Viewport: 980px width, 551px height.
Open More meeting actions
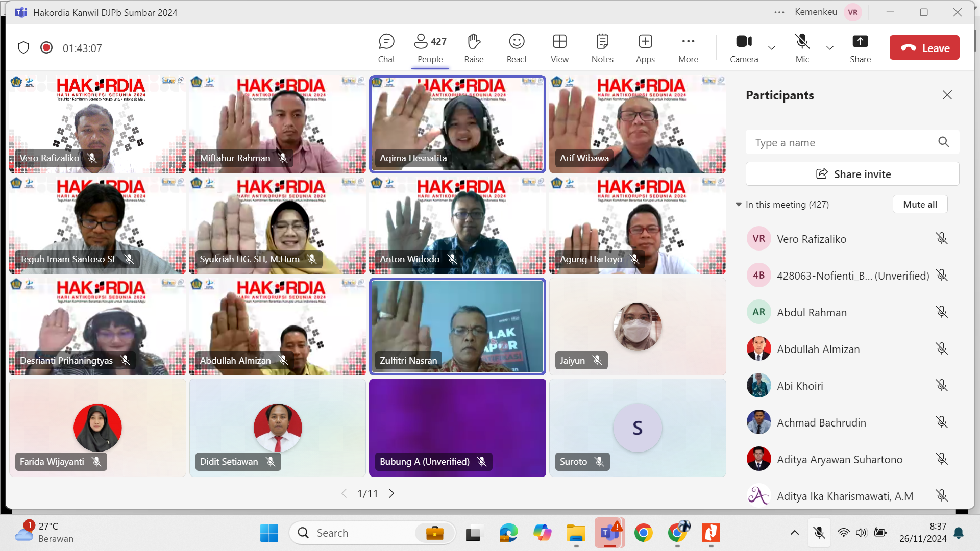pos(688,48)
